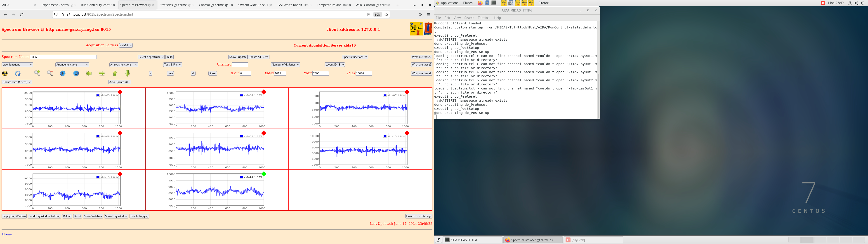868x244 pixels.
Task: Click the green left arrow icon
Action: (x=89, y=73)
